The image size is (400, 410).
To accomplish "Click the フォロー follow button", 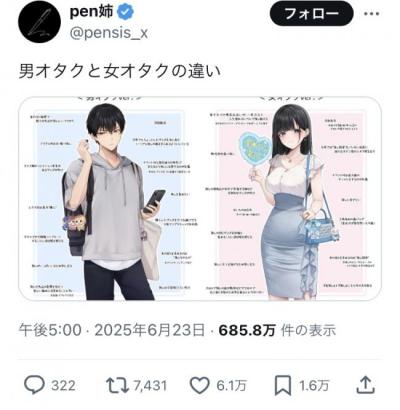I will (311, 14).
